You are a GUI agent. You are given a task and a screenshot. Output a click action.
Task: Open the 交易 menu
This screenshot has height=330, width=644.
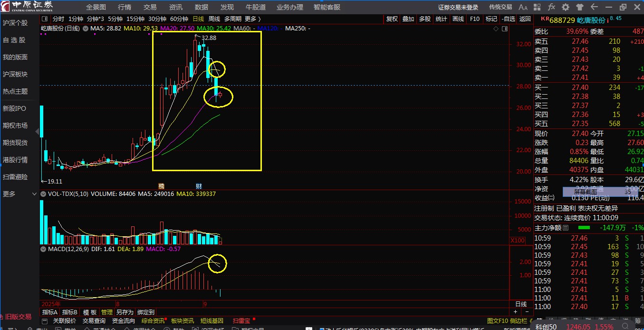[150, 7]
